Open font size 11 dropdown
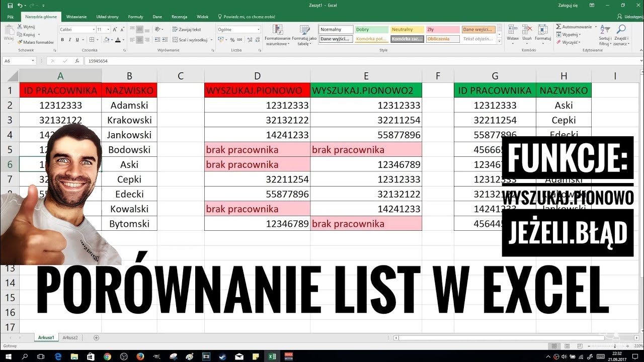This screenshot has width=644, height=362. [x=108, y=30]
